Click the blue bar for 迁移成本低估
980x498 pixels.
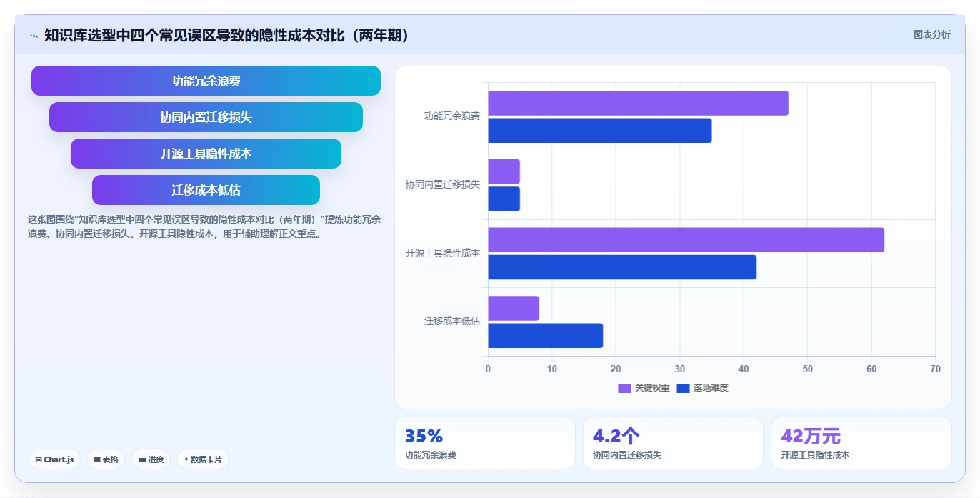(545, 335)
